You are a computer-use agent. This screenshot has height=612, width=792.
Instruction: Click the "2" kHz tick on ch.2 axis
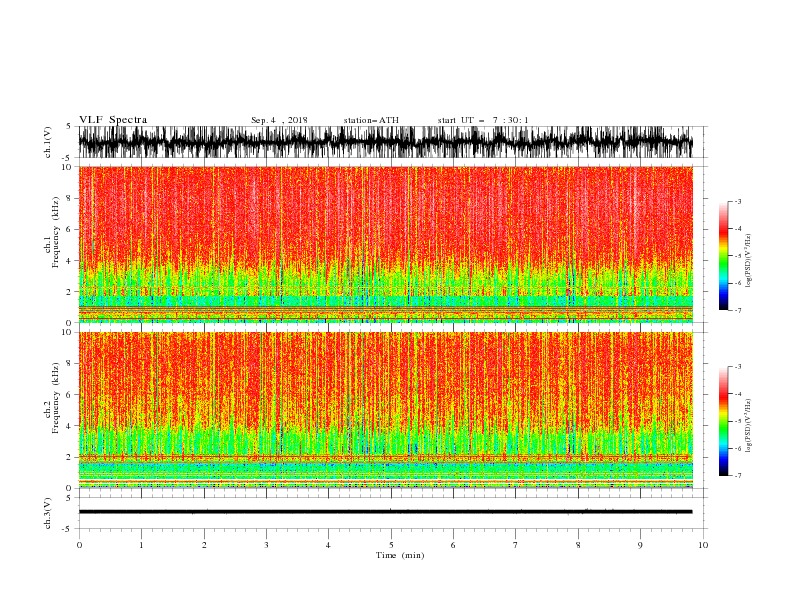coord(69,457)
